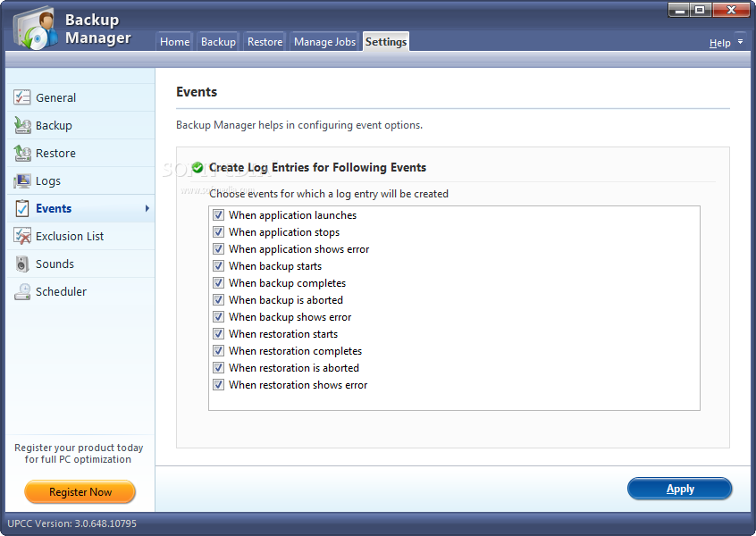The width and height of the screenshot is (756, 536).
Task: Click 'Register your product today' text
Action: pyautogui.click(x=79, y=448)
